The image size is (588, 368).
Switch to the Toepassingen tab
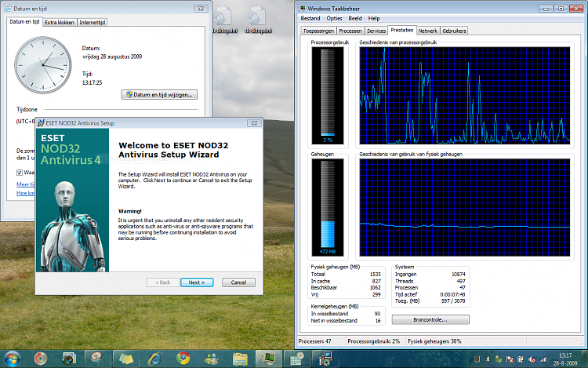click(318, 31)
